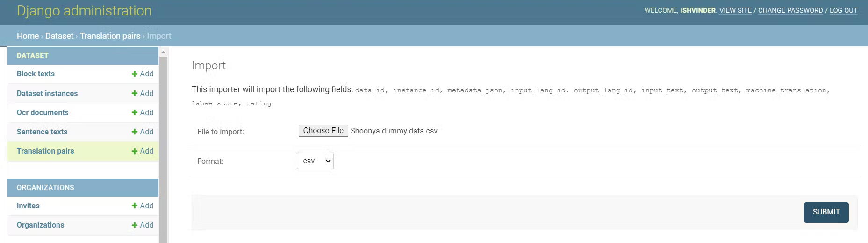868x243 pixels.
Task: Click the plus icon for Sentence texts
Action: (135, 132)
